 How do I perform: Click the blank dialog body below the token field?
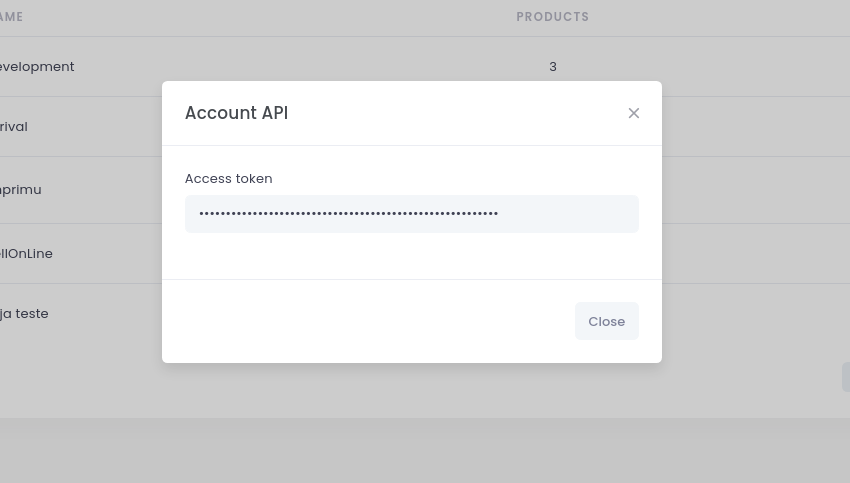(x=411, y=256)
